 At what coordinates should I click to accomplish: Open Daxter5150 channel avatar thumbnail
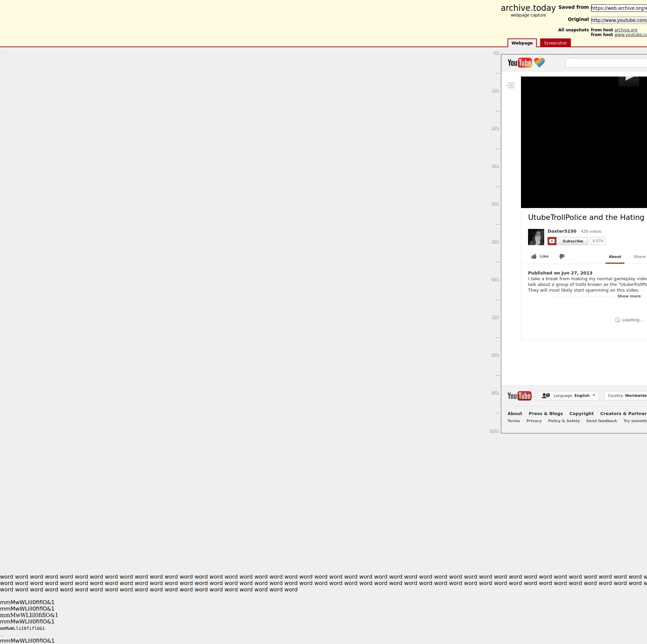536,237
